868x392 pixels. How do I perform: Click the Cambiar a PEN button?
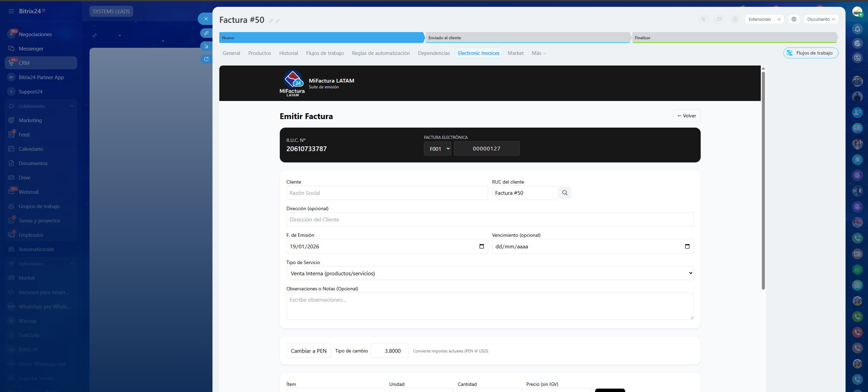tap(308, 351)
